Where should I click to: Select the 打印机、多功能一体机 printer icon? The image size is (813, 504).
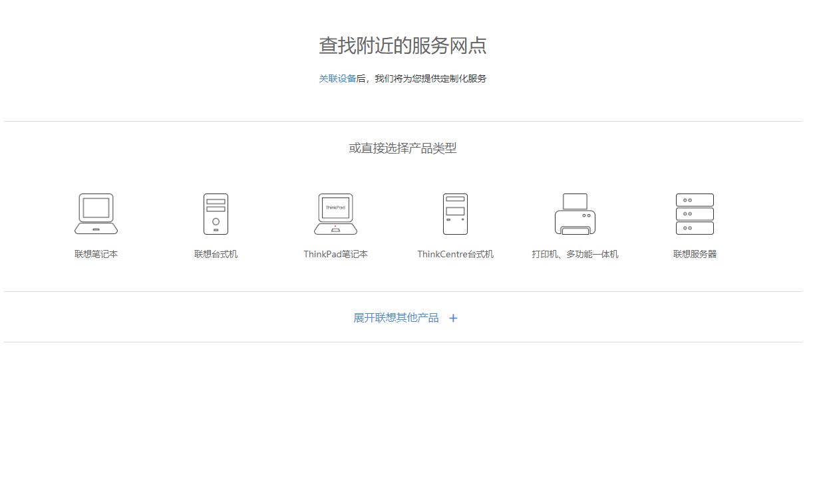tap(575, 213)
